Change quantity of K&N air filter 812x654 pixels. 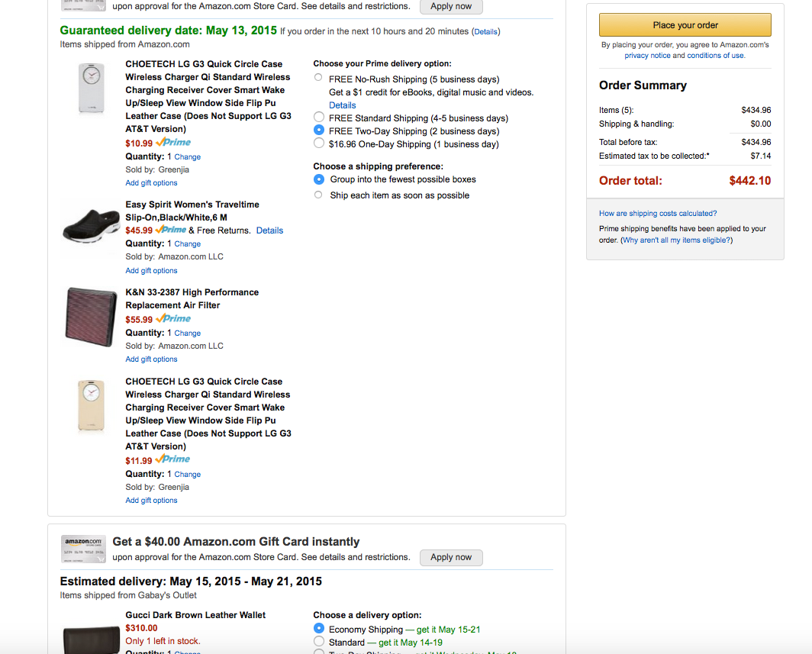pos(187,333)
